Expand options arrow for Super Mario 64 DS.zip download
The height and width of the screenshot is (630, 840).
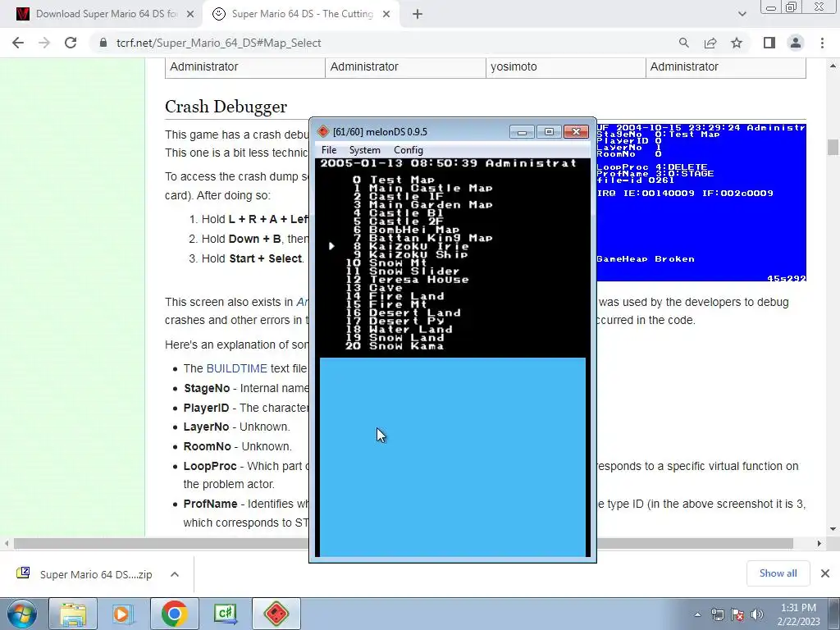pyautogui.click(x=175, y=574)
